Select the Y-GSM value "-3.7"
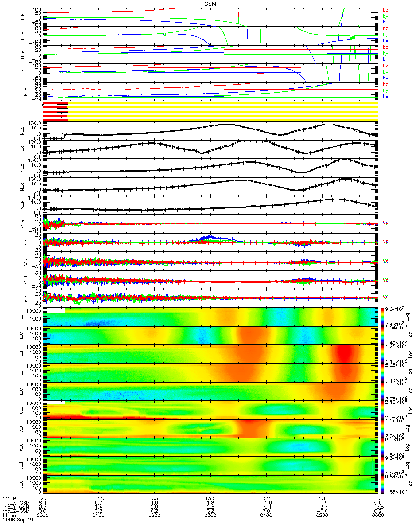412x532 pixels. [322, 506]
